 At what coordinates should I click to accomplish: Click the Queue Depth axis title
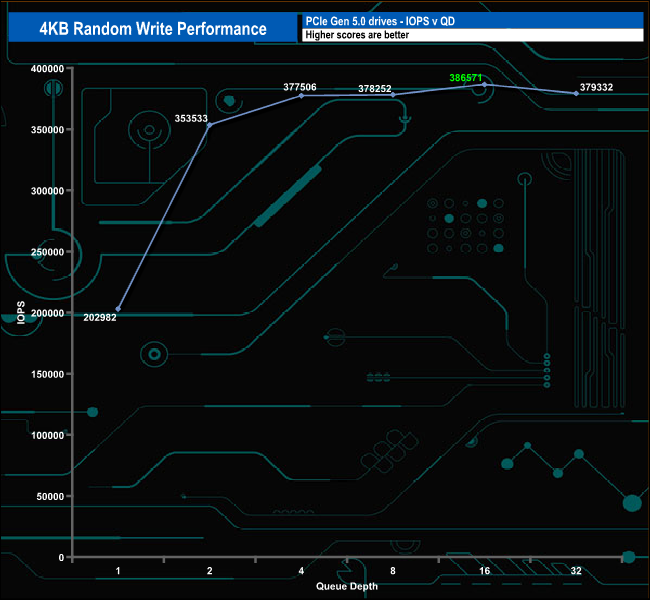347,586
